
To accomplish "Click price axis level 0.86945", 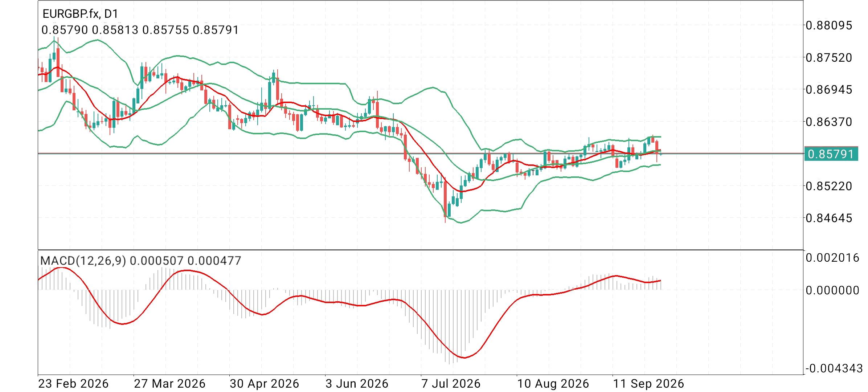I will pos(829,89).
